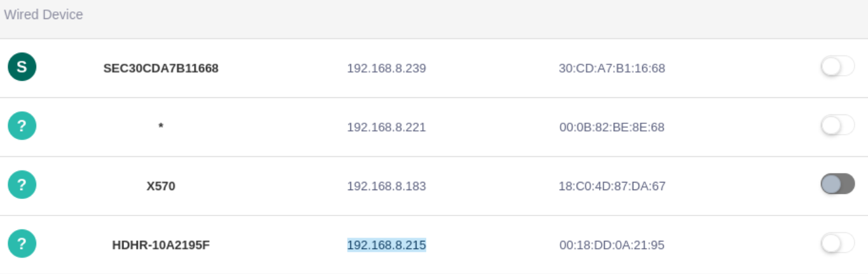Toggle the switch for SEC30CDA7B11668
This screenshot has height=274, width=868.
pos(837,66)
